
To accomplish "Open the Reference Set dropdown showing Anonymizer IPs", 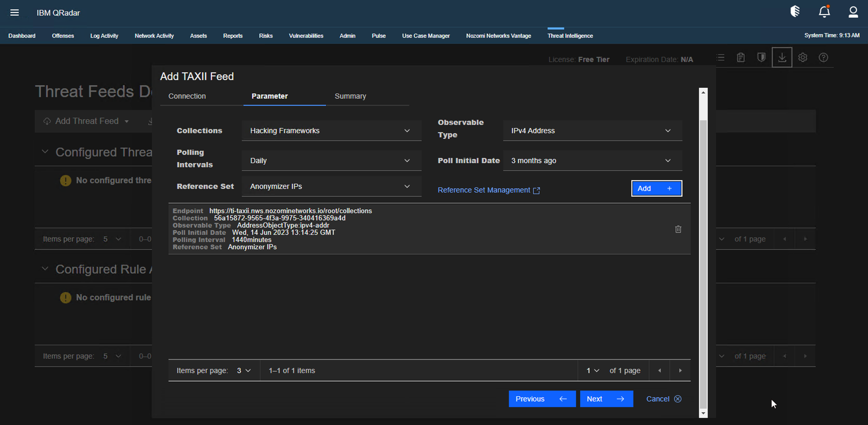I will pos(331,186).
